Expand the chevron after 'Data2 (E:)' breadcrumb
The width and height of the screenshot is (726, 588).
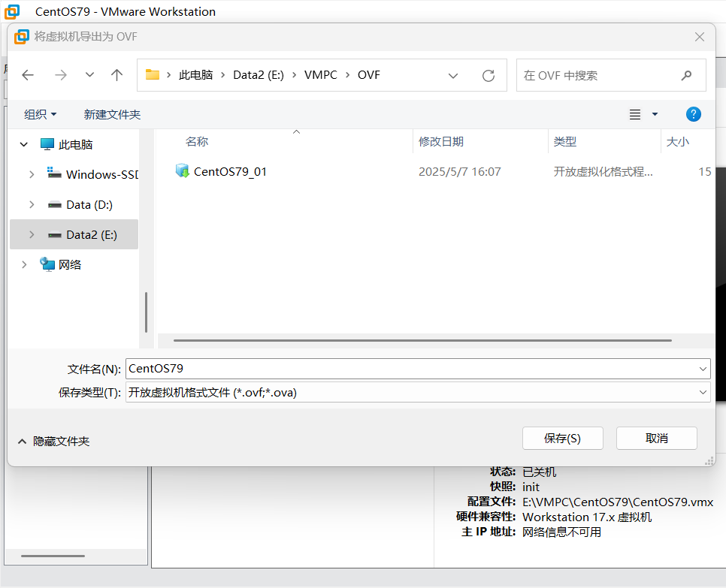[x=294, y=75]
